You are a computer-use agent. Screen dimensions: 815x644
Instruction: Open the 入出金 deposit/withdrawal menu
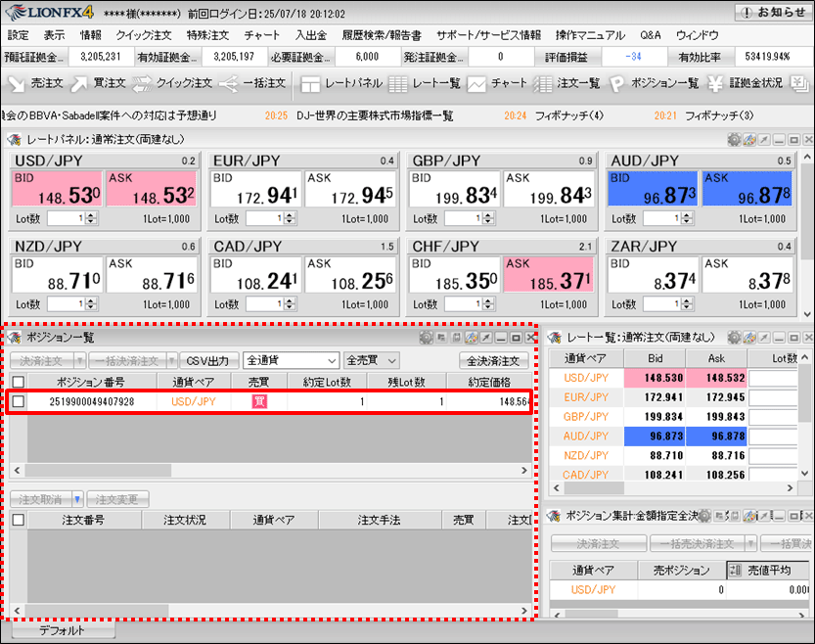(x=311, y=34)
